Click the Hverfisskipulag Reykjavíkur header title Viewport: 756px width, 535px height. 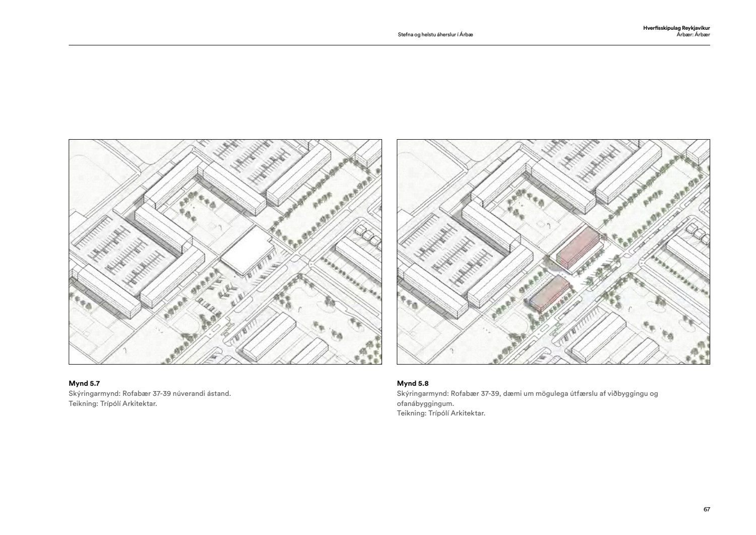click(676, 28)
